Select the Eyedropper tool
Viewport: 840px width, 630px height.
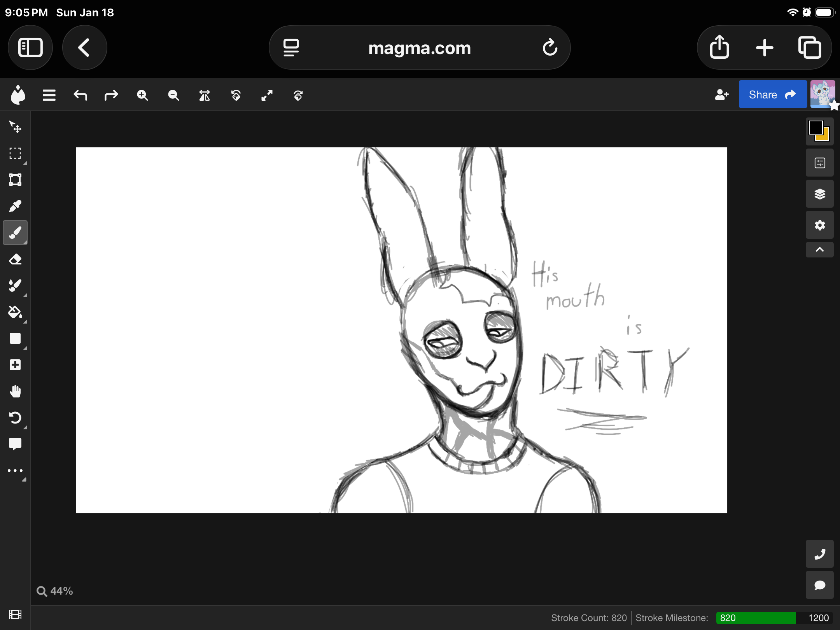[x=15, y=206]
